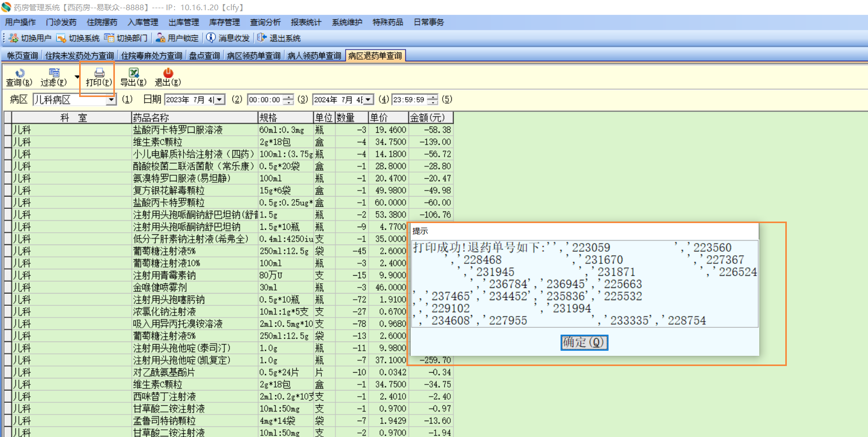
Task: Open the 入库管理 menu
Action: (x=143, y=22)
